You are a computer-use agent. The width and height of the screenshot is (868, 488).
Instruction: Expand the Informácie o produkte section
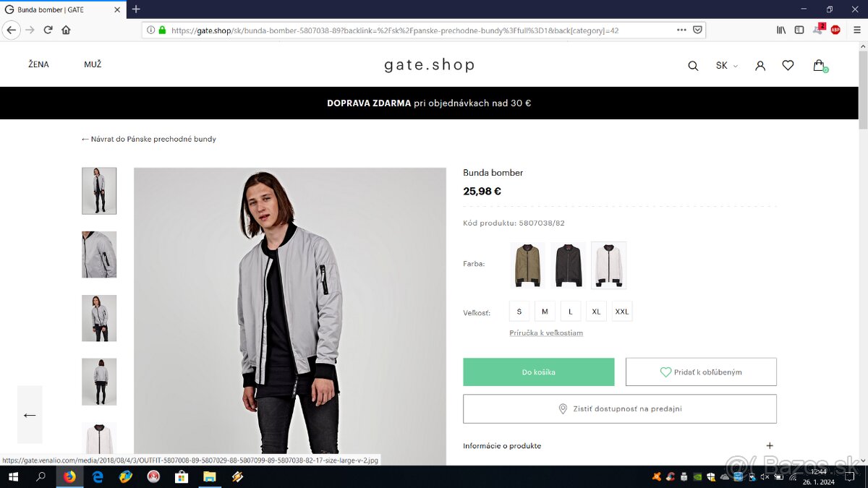pyautogui.click(x=770, y=446)
